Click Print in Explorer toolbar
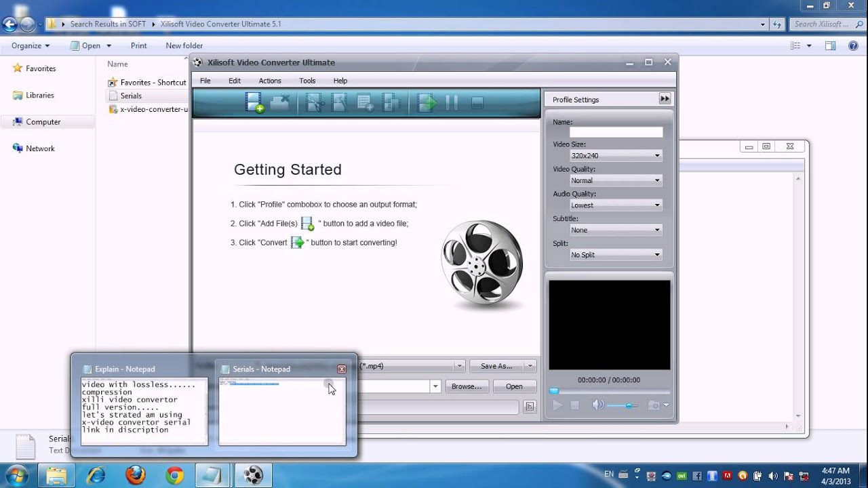This screenshot has width=868, height=488. (x=138, y=45)
